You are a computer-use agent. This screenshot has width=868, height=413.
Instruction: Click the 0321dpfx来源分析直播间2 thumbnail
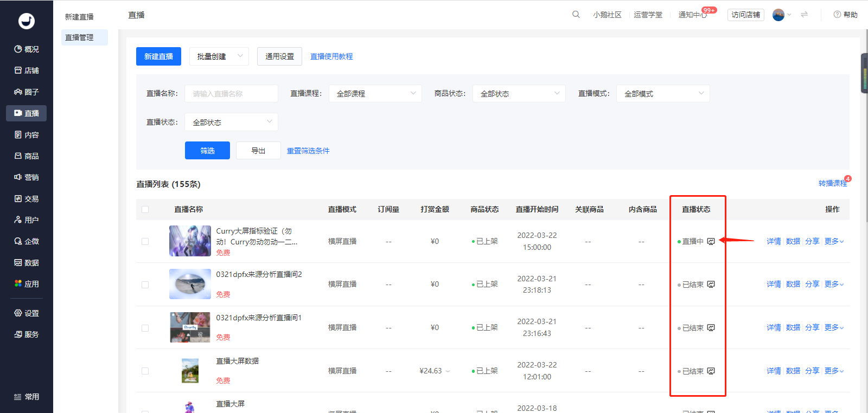[190, 284]
